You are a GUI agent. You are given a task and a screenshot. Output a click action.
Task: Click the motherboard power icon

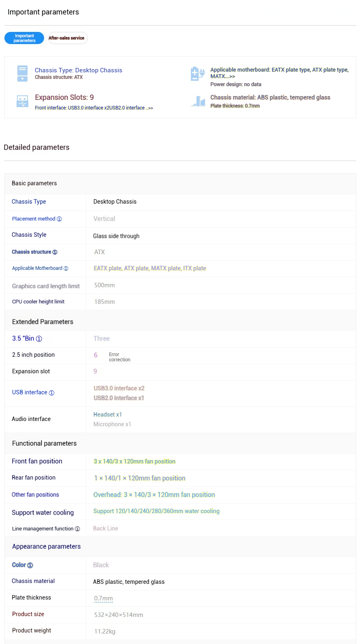(198, 74)
